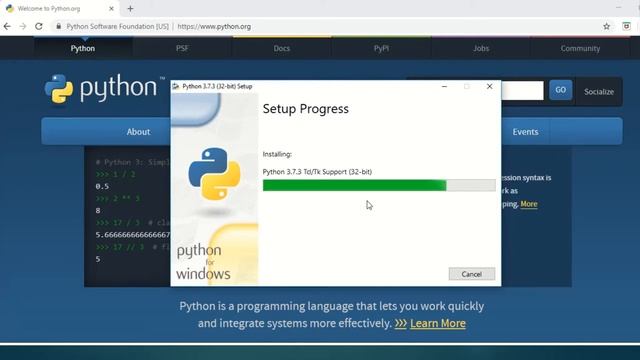Open the Socialize menu

tap(599, 92)
